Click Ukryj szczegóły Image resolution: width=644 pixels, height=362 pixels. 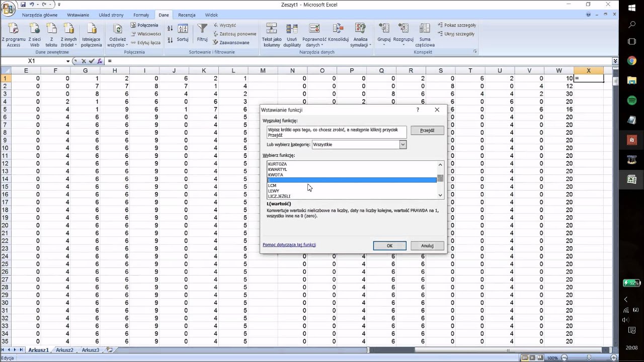(456, 34)
